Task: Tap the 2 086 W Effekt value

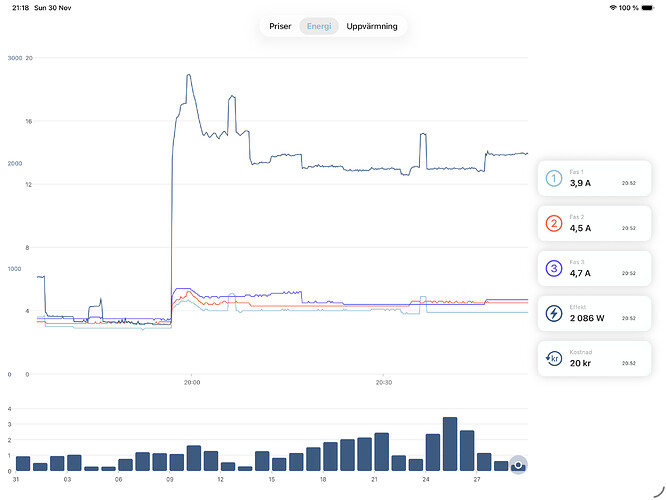Action: tap(589, 317)
